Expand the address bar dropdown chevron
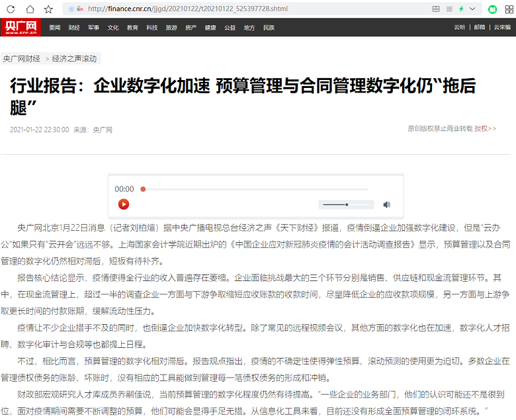 472,9
